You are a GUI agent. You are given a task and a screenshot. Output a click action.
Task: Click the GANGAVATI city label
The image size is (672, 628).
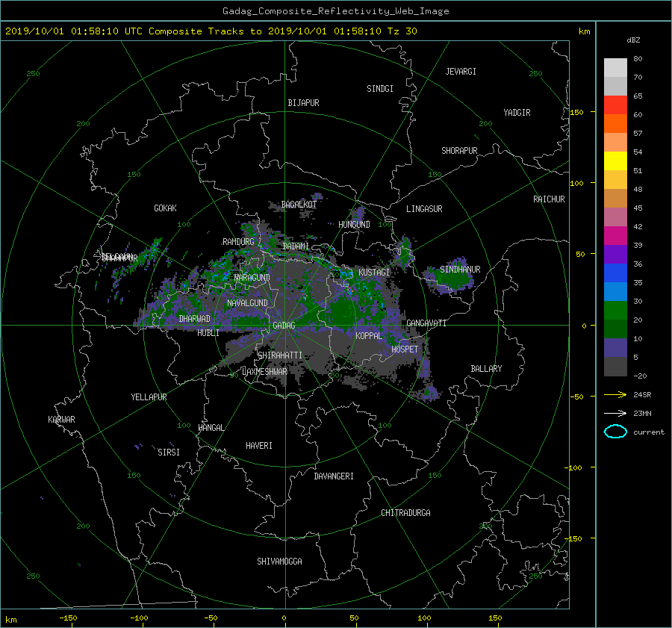tap(426, 323)
